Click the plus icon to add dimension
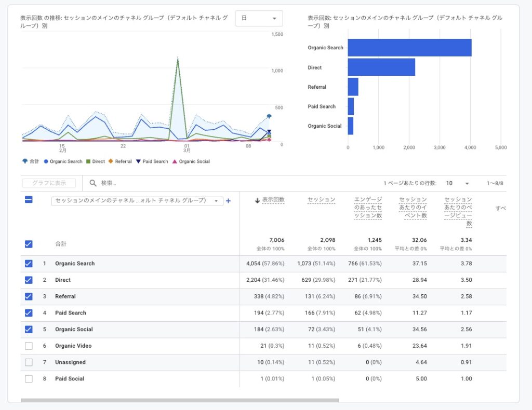Screen dimensions: 532x410 (228, 201)
